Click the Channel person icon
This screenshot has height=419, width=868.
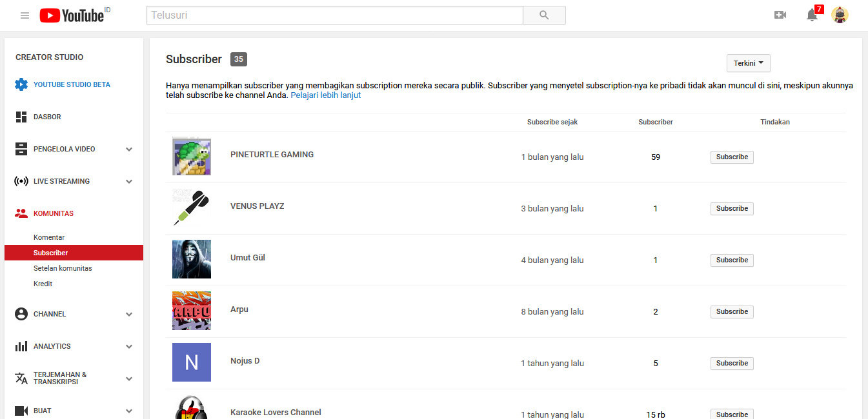(x=21, y=314)
